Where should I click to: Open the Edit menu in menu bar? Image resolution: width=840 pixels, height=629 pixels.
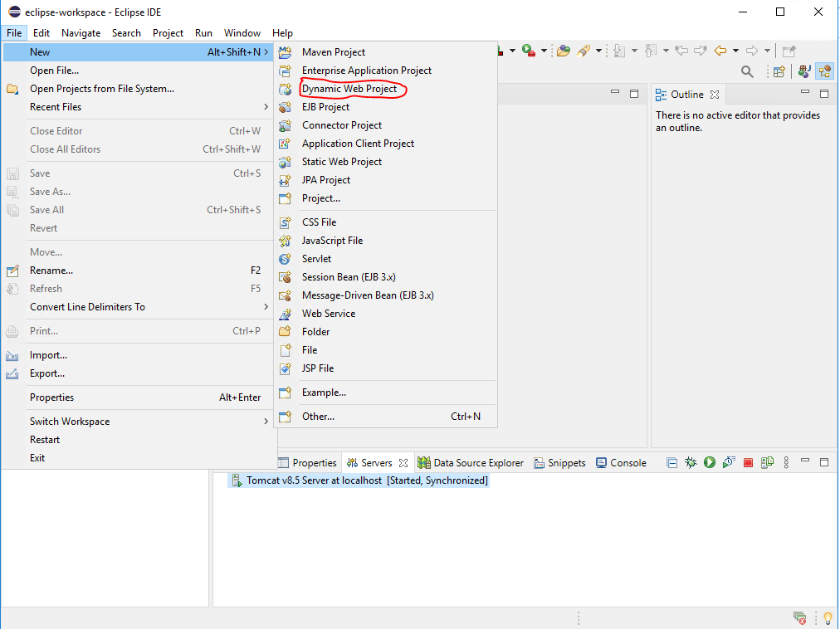point(42,32)
